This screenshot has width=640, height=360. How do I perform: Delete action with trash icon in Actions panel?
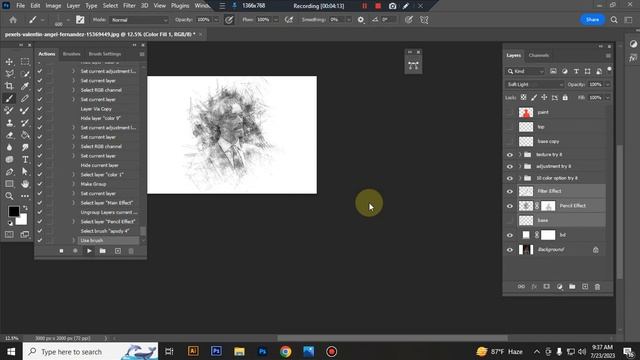point(131,251)
